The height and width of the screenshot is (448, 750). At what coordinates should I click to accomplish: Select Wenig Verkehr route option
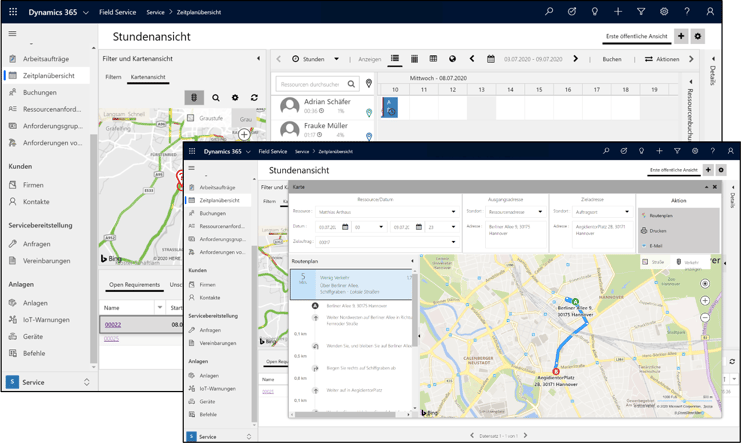pyautogui.click(x=351, y=284)
